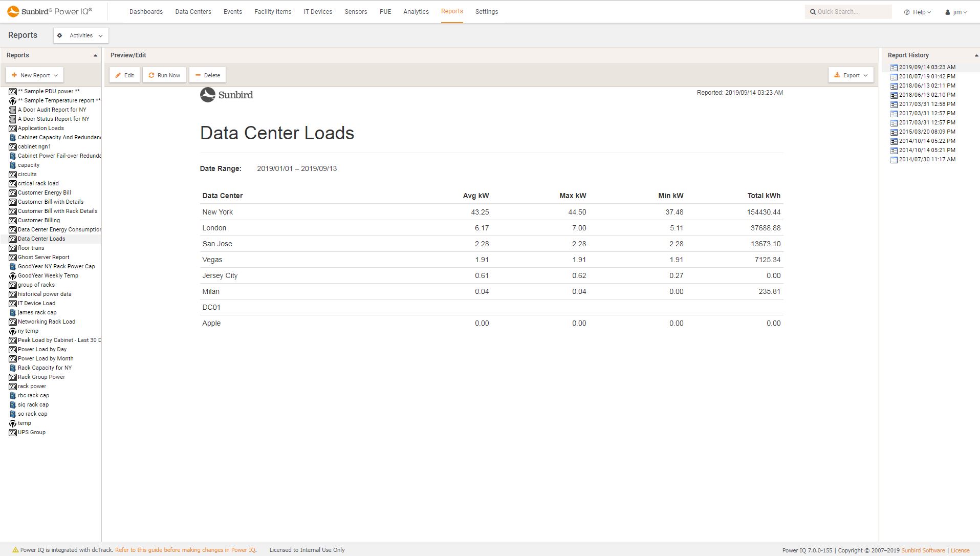Click the gear icon next to Activities
Viewport: 980px width, 556px height.
pos(60,35)
